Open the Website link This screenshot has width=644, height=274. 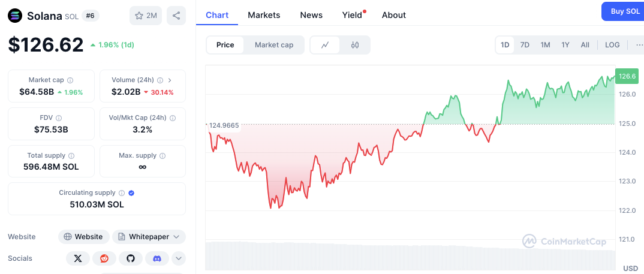[x=84, y=237]
